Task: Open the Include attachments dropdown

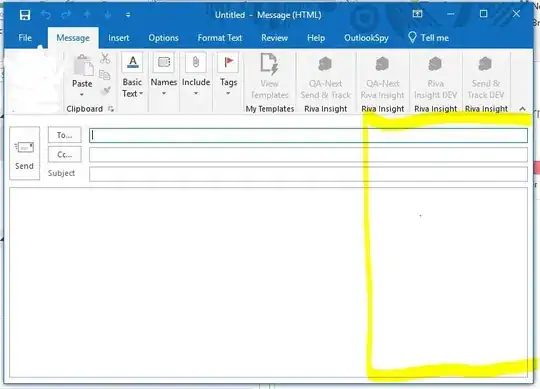Action: (x=196, y=74)
